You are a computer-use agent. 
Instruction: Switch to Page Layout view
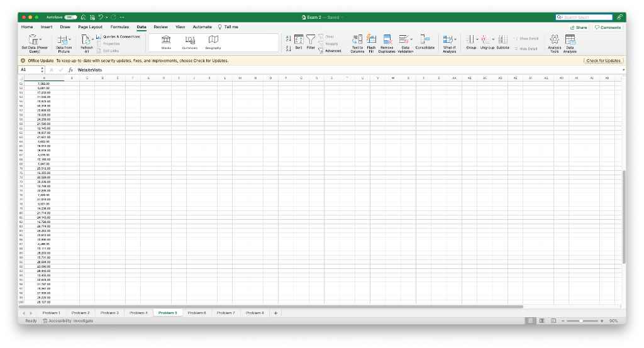pos(541,321)
